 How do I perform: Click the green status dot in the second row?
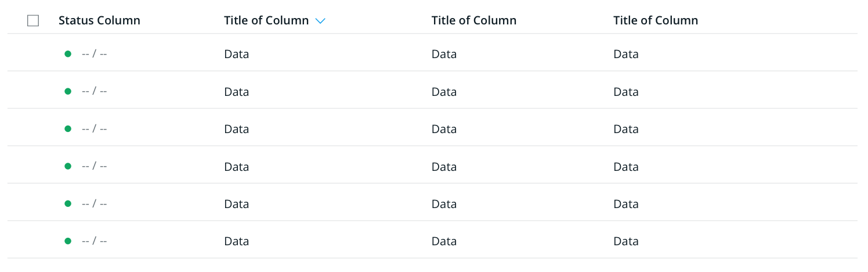[x=68, y=91]
